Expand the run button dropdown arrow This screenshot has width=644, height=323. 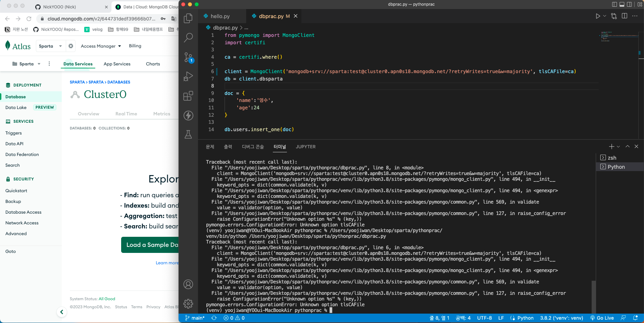point(605,16)
